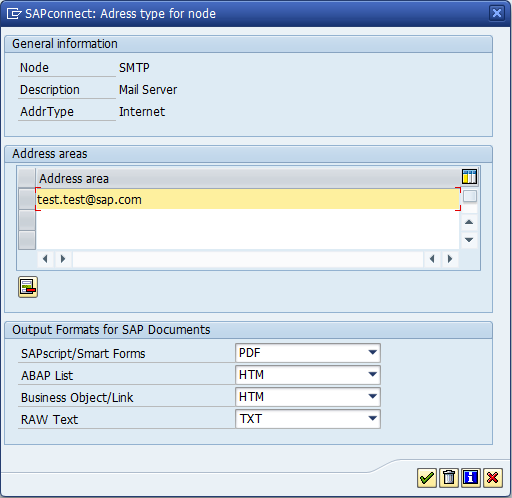The height and width of the screenshot is (498, 512).
Task: Open ABAP List HTM dropdown
Action: coord(308,375)
